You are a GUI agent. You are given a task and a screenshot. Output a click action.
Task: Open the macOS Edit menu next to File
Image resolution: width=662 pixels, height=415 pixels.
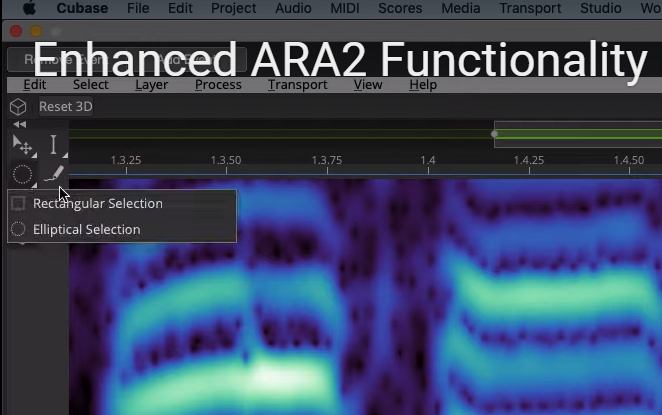[x=180, y=8]
